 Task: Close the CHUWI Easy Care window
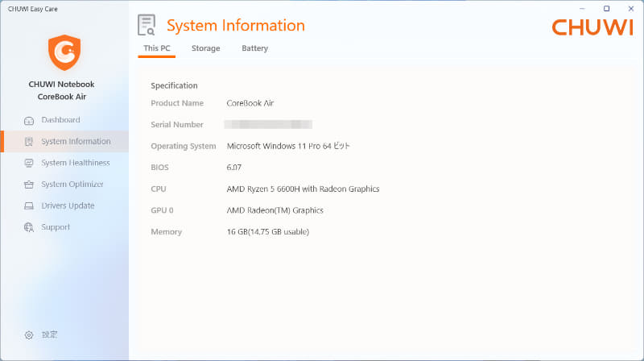(631, 9)
